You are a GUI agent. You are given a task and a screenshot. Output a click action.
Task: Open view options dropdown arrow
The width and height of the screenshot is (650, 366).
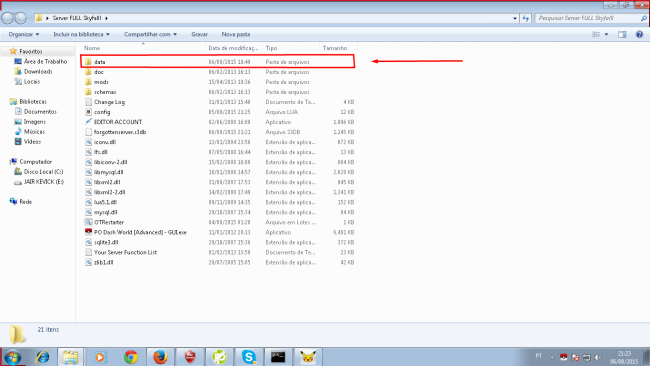[x=606, y=34]
